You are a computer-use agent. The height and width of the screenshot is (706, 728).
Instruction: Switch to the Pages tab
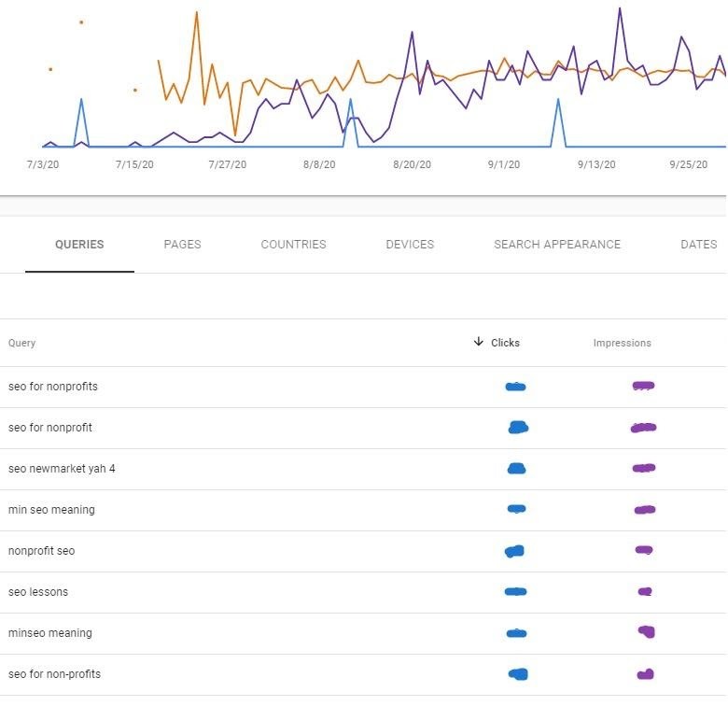coord(182,245)
